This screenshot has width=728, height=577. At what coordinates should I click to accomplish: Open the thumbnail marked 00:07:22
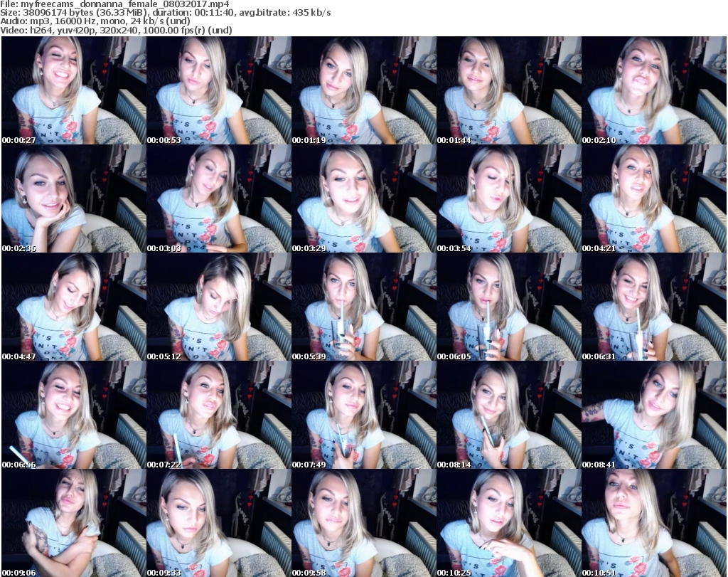click(x=219, y=415)
